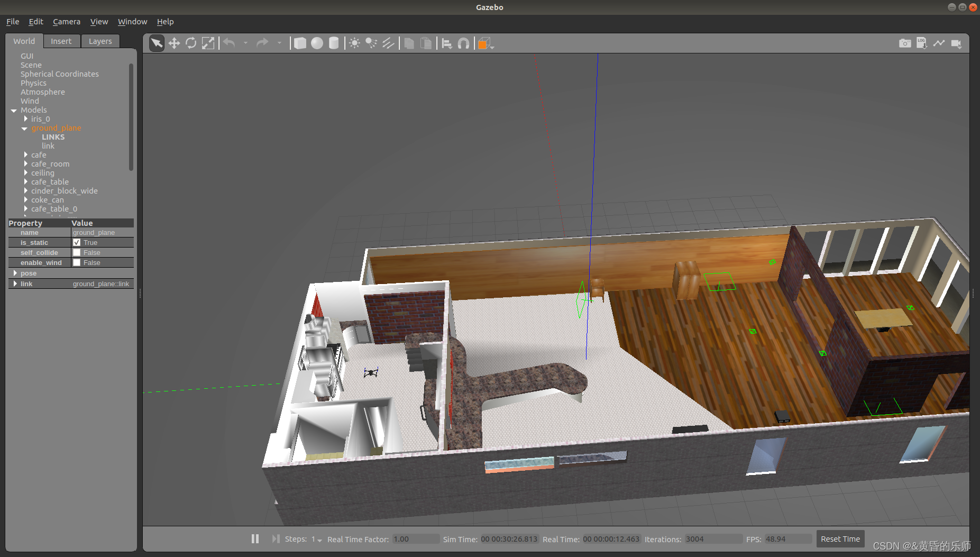Collapse the ground_plane model
This screenshot has height=557, width=980.
[24, 128]
